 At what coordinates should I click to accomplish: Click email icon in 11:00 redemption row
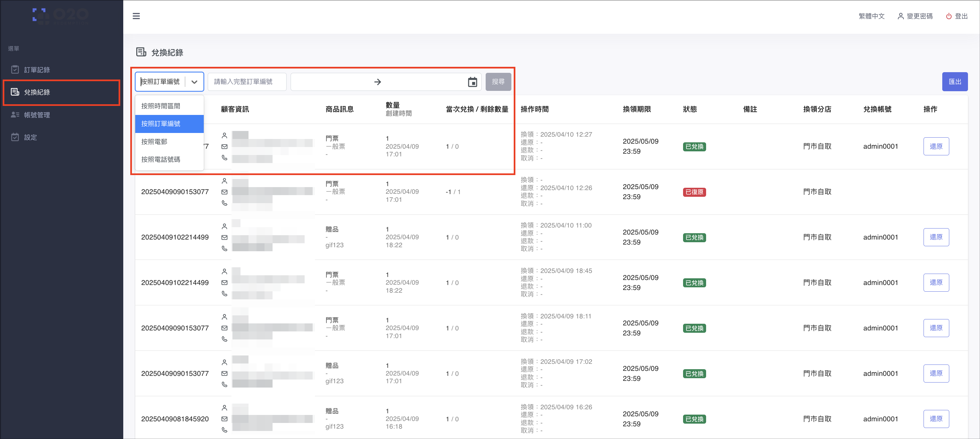(224, 238)
